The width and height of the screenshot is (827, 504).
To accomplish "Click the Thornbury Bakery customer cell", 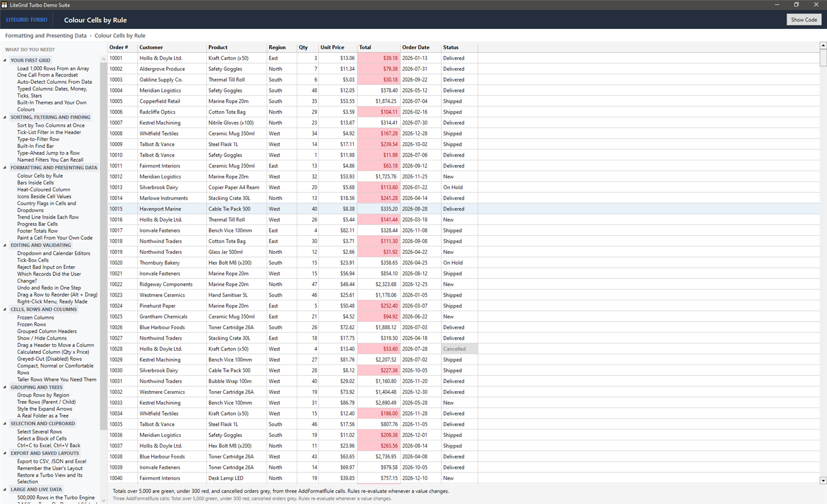I will (172, 263).
